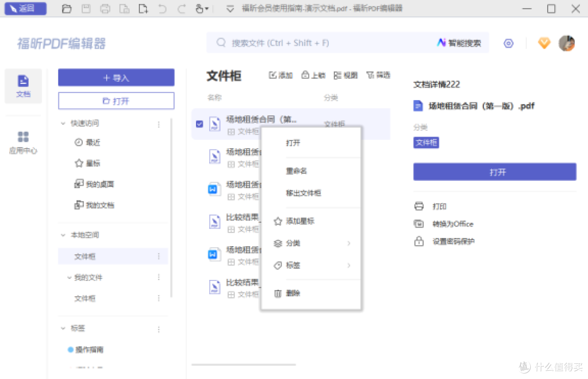Click 转换为Office in the details panel
The width and height of the screenshot is (588, 379).
(443, 224)
